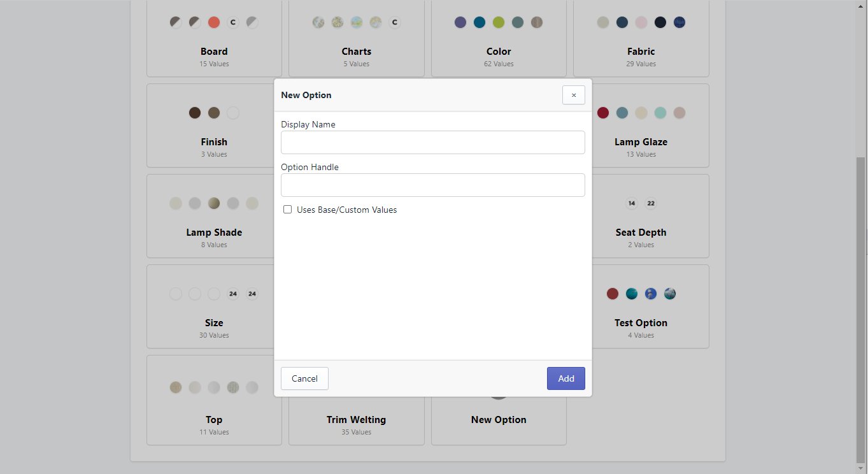Click the Option Handle input field

(x=432, y=185)
